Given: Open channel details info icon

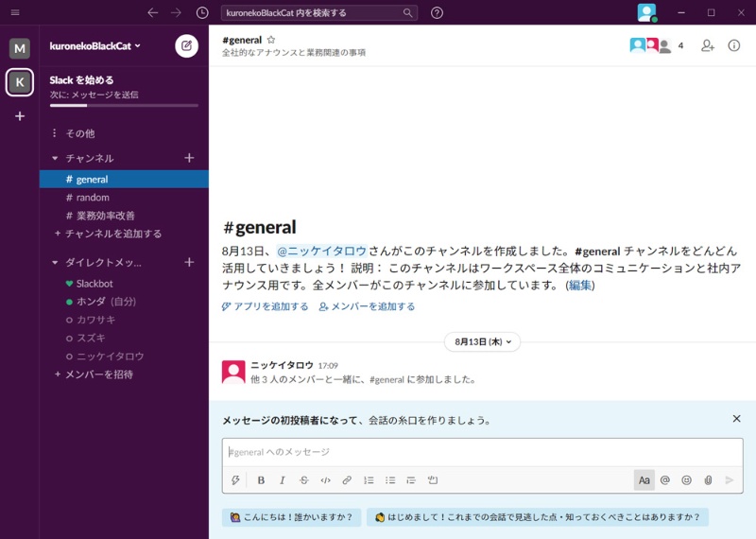Looking at the screenshot, I should [x=734, y=45].
